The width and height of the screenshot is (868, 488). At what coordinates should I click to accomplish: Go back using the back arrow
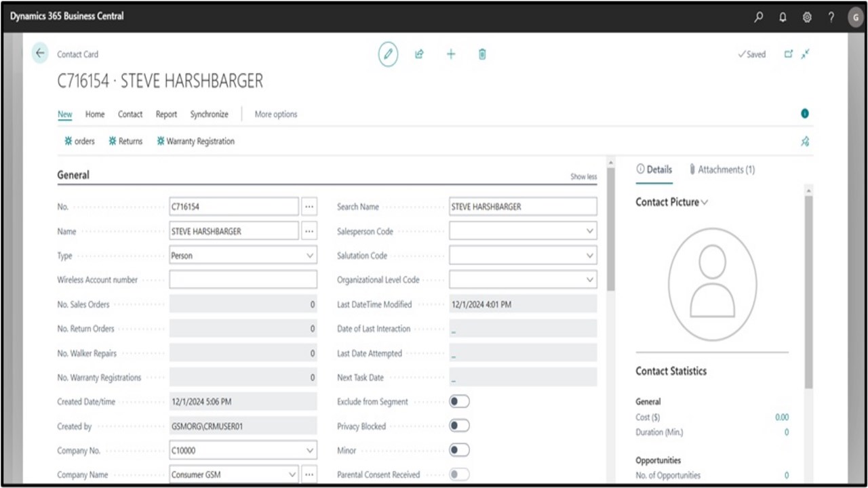tap(40, 54)
